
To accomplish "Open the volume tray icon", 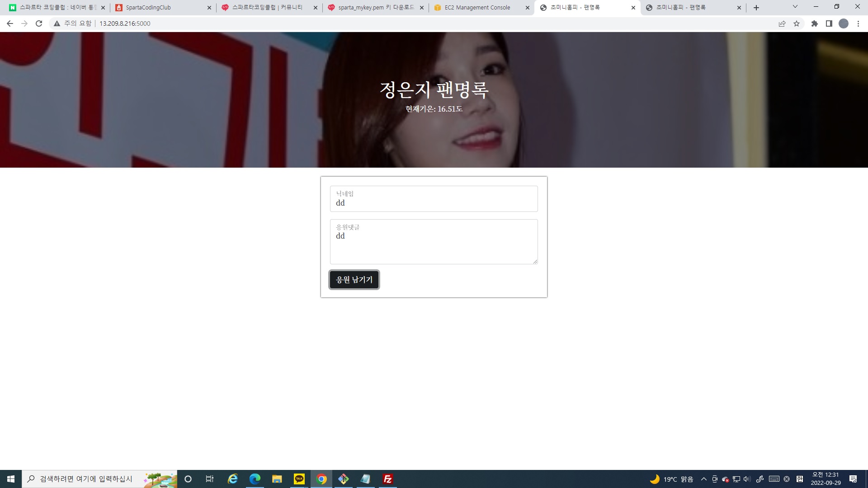I will [747, 479].
